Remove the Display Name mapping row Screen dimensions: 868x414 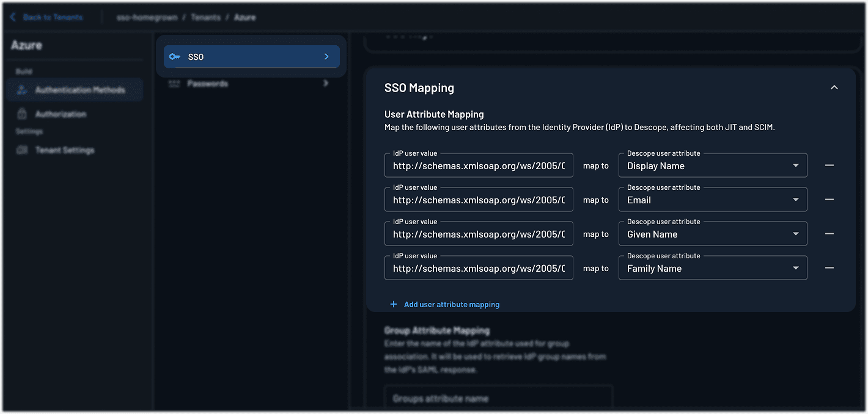coord(829,165)
